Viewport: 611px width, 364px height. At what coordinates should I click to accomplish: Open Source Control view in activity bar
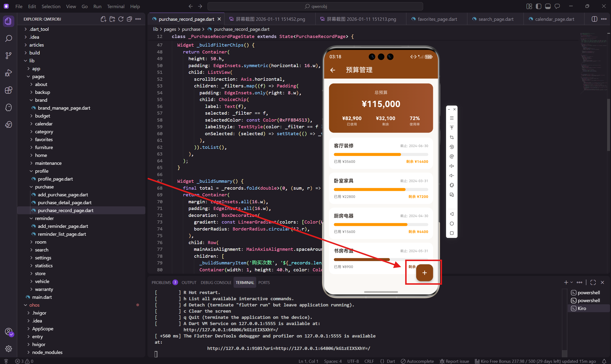(8, 56)
